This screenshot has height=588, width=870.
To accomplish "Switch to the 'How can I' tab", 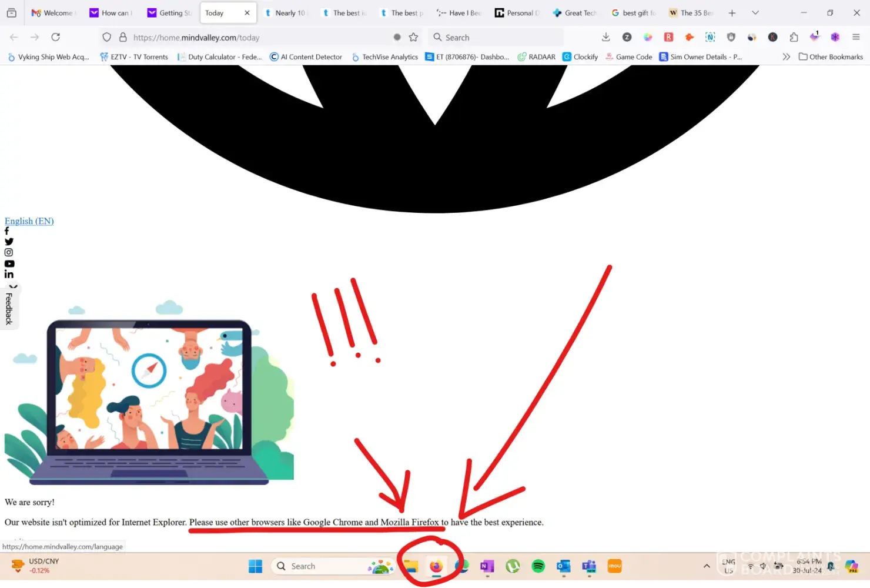I will click(111, 13).
